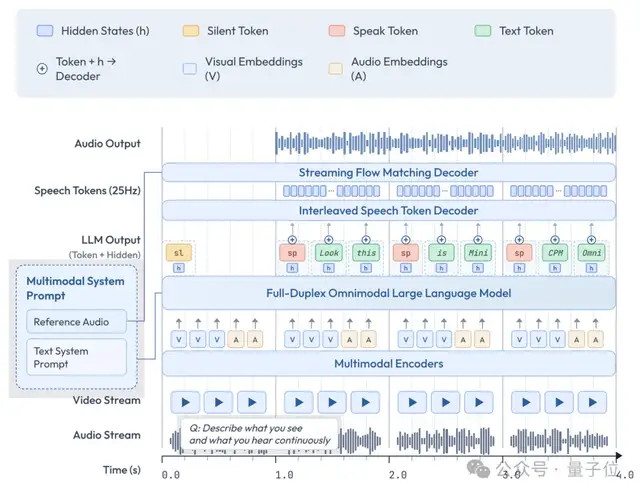Viewport: 640px width, 495px height.
Task: Pick the green Text Token swatch
Action: tap(481, 31)
